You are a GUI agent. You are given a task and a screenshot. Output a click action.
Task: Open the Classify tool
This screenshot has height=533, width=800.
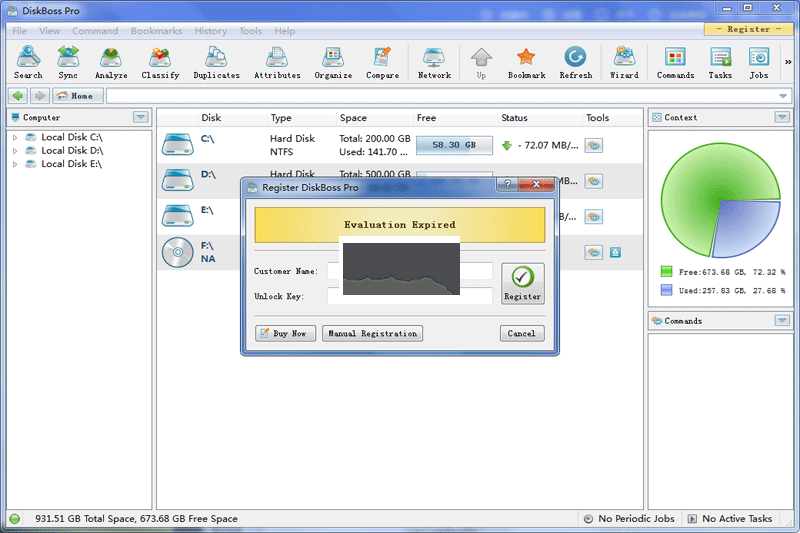160,62
